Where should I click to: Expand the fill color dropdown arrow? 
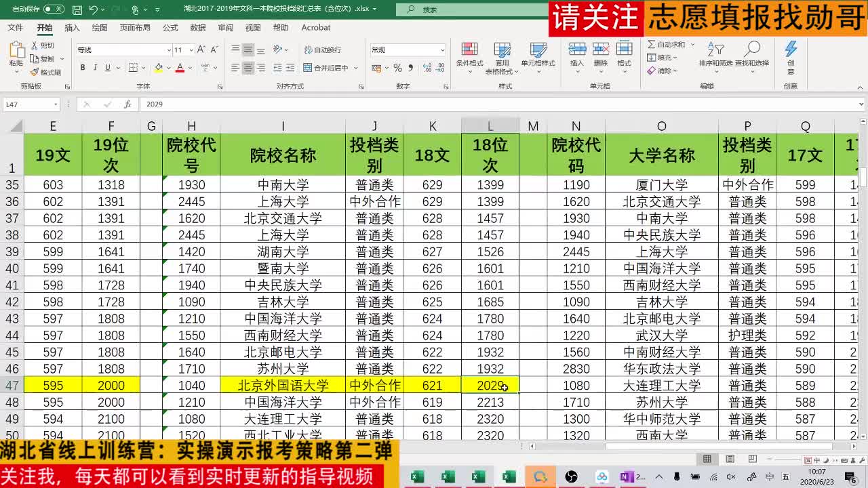[x=167, y=68]
